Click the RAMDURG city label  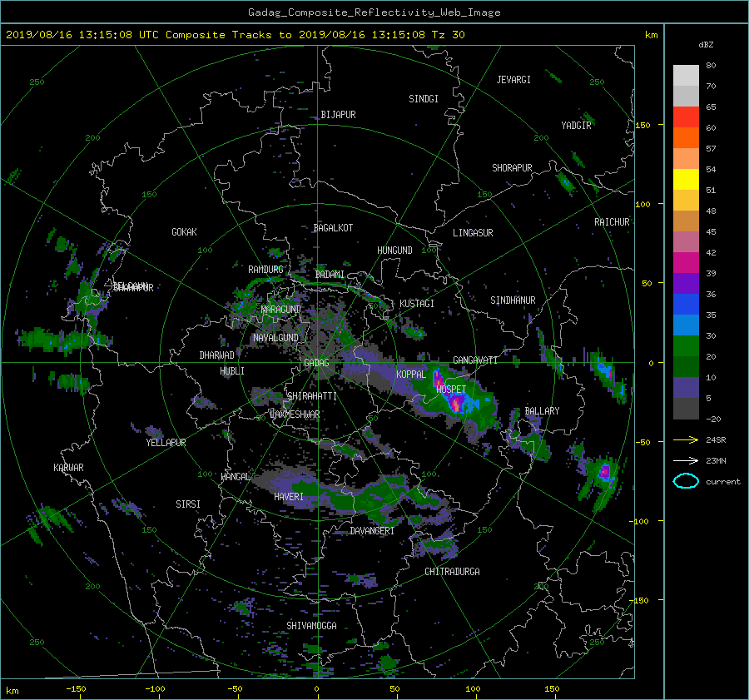pos(265,270)
